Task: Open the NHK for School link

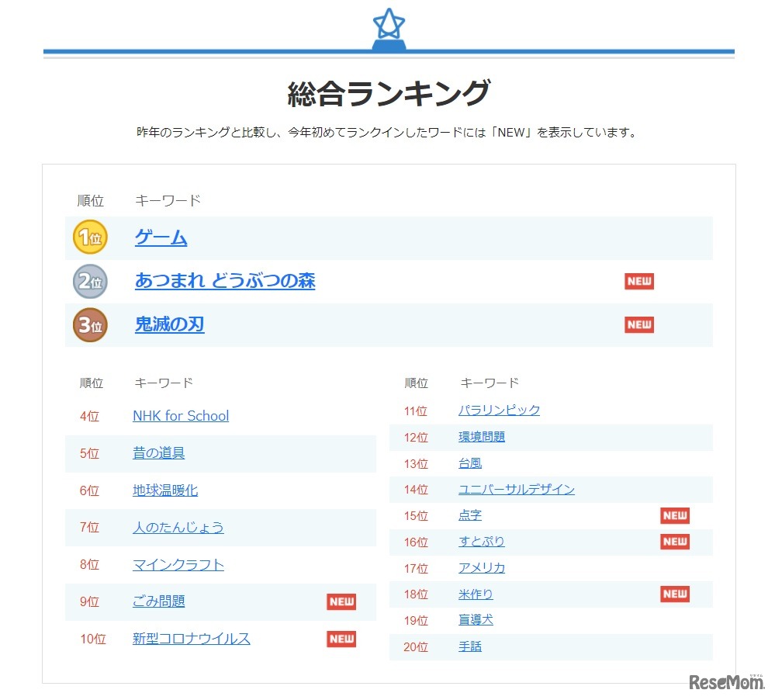Action: click(181, 416)
